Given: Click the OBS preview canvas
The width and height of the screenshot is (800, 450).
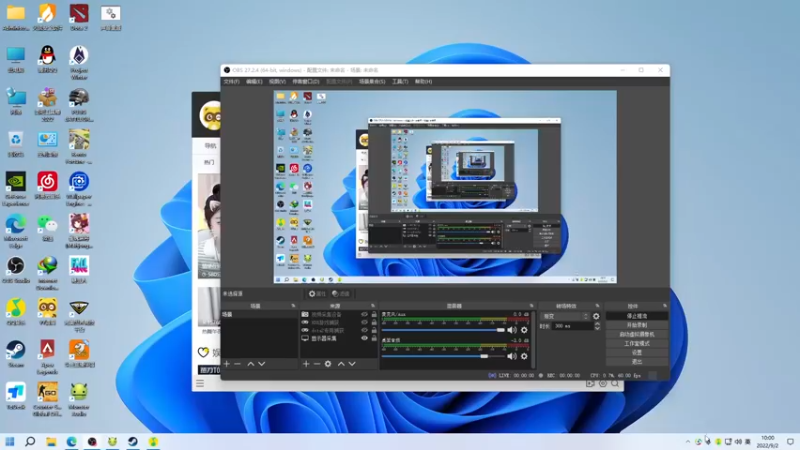Looking at the screenshot, I should click(x=445, y=187).
